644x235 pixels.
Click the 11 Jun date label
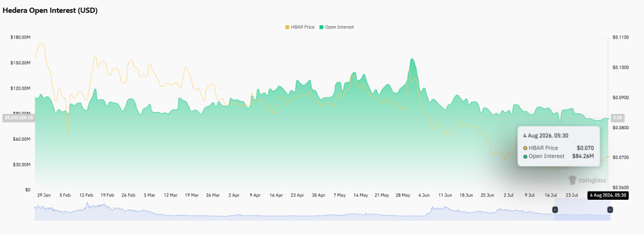tap(445, 195)
